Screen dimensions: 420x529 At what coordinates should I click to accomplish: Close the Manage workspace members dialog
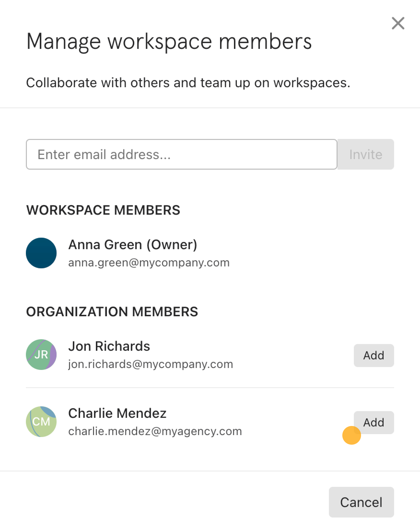click(398, 23)
